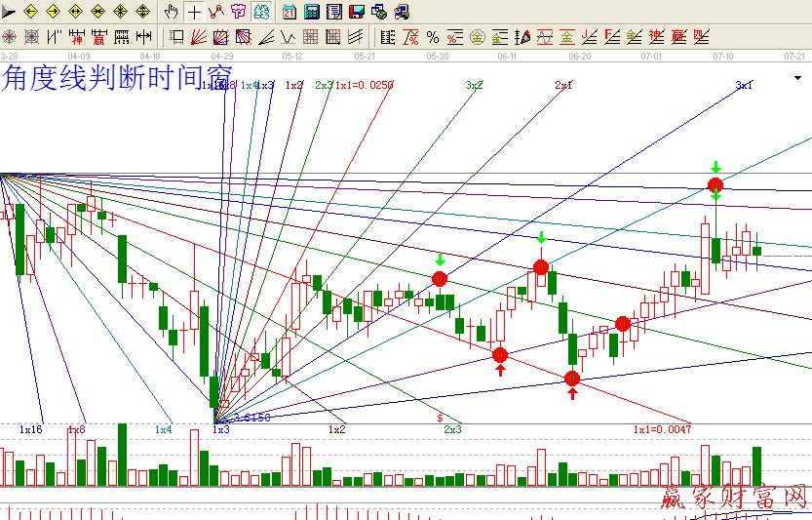Viewport: 812px width, 520px height.
Task: Click the floppy disk save icon
Action: [x=356, y=12]
